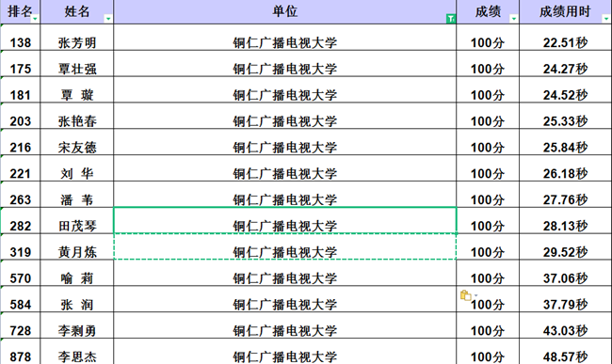Select score cell in 宋友德 row

(x=488, y=142)
